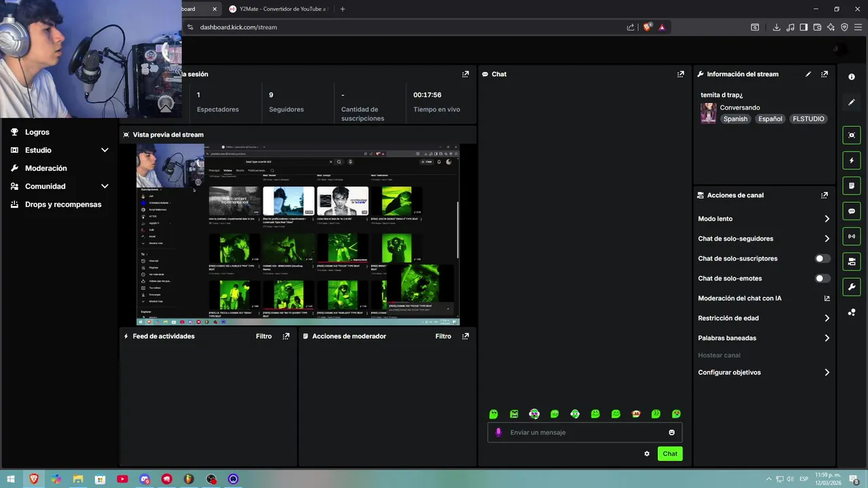Open Brave Wallet icon
The width and height of the screenshot is (868, 488).
point(817,27)
